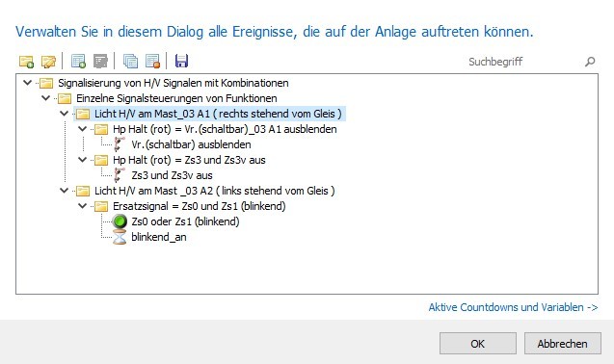This screenshot has width=614, height=364.
Task: Click the edit folder pencil icon
Action: pyautogui.click(x=48, y=62)
